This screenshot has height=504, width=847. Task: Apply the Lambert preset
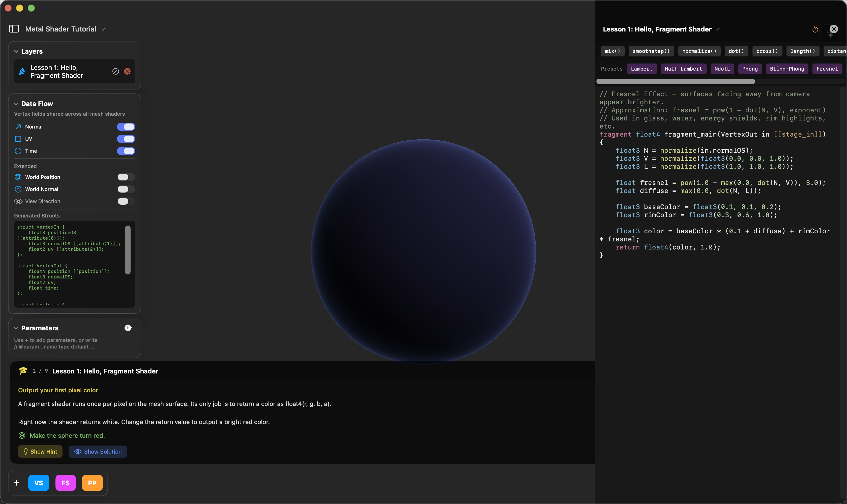(642, 69)
